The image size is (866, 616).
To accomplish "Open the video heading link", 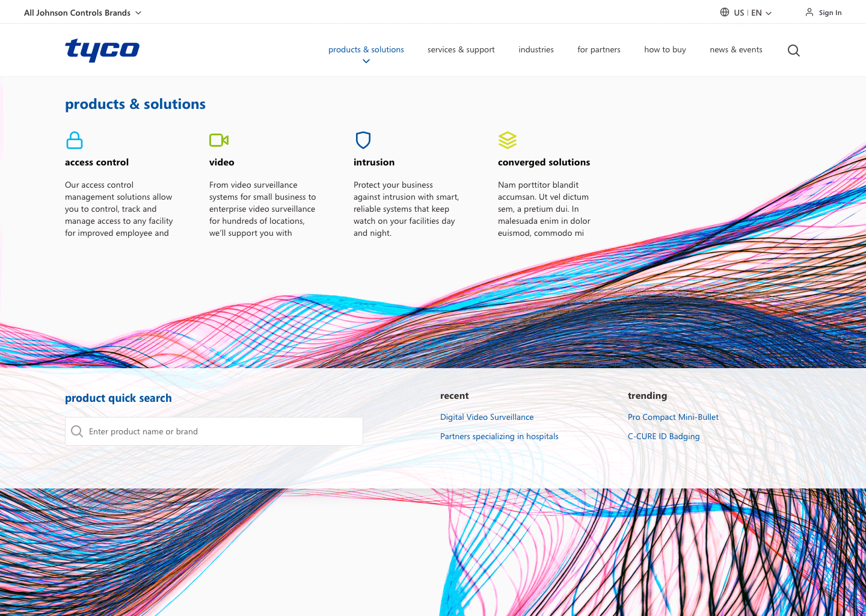I will tap(222, 162).
